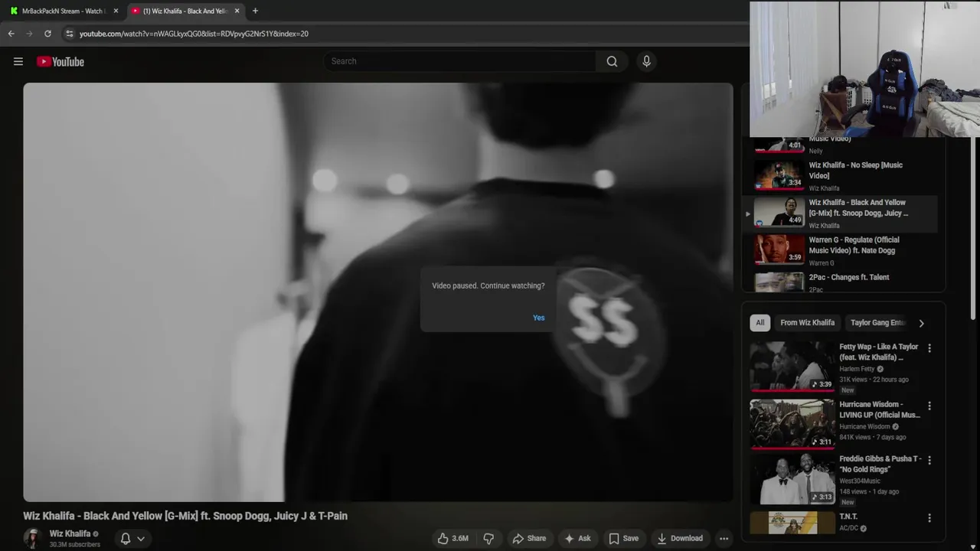
Task: Reload the page with refresh icon
Action: pyautogui.click(x=47, y=34)
